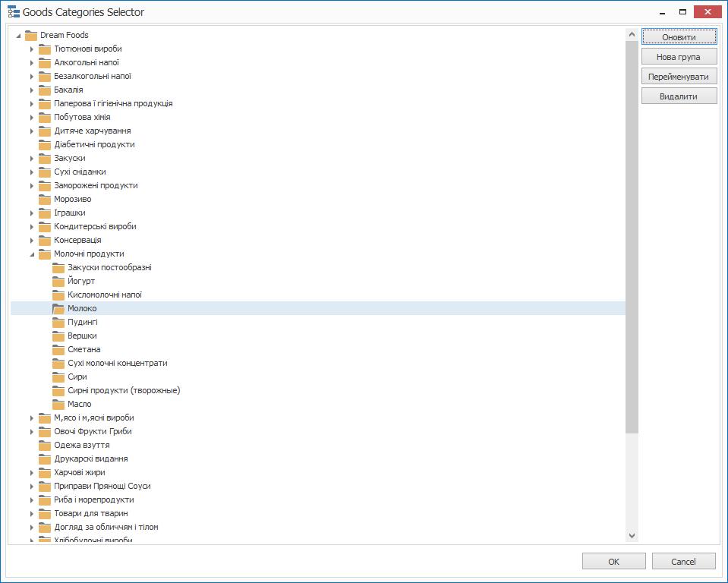The image size is (728, 583).
Task: Click the folder icon beside Вершки
Action: coord(58,336)
